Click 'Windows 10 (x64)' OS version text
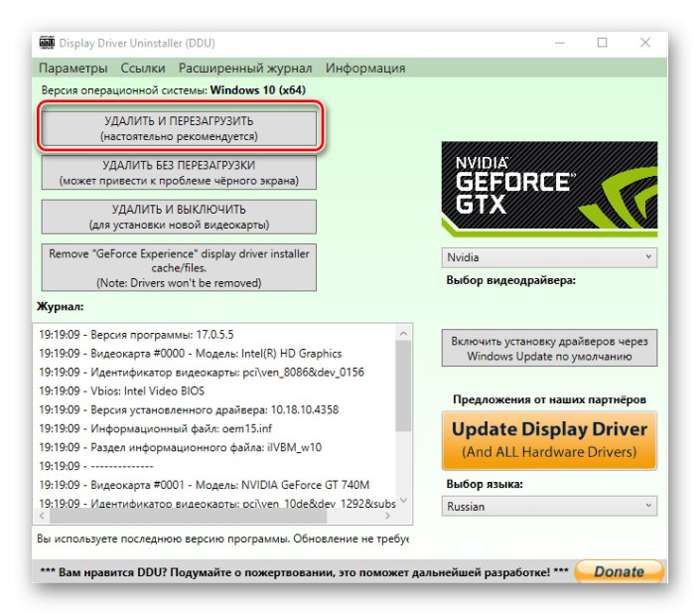Viewport: 700px width, 615px height. coord(258,90)
